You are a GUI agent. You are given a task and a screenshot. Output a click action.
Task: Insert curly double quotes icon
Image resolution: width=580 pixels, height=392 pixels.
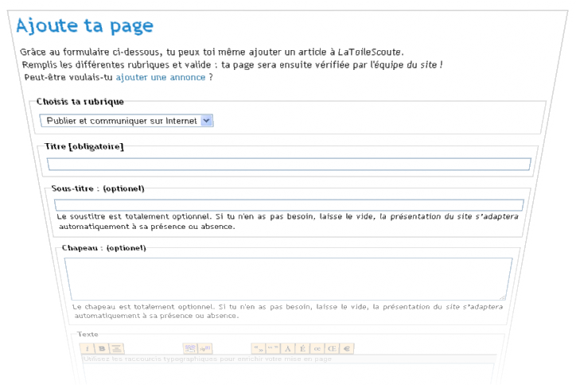[x=273, y=348]
